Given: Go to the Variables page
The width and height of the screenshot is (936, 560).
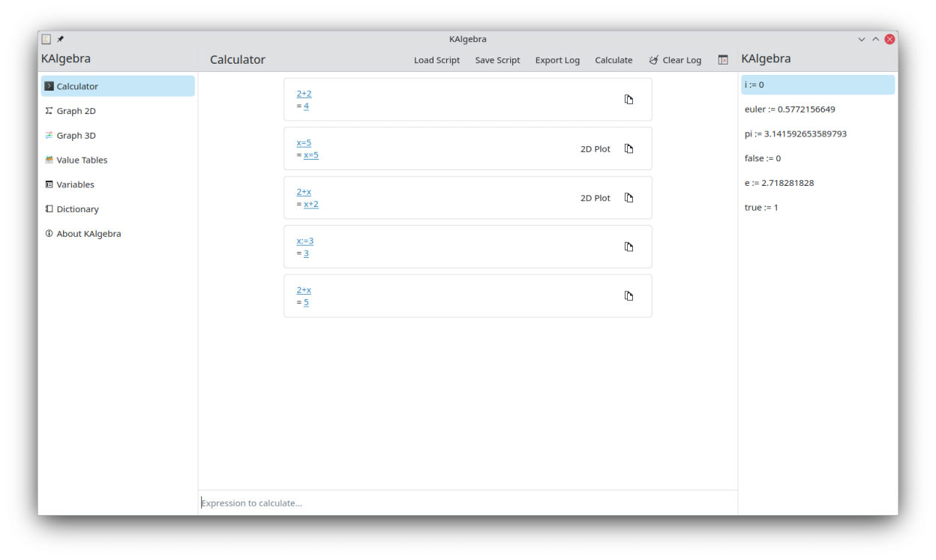Looking at the screenshot, I should point(75,184).
